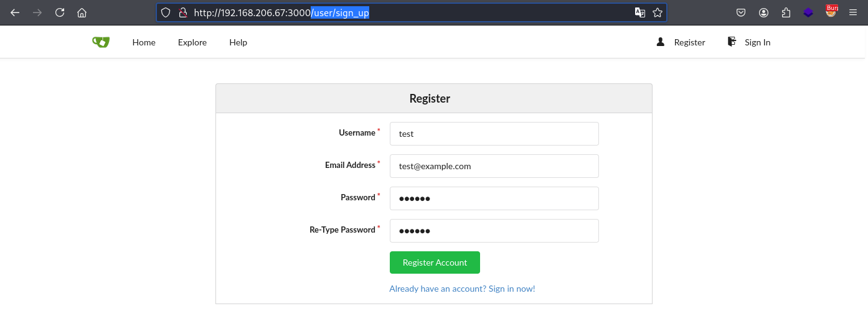The width and height of the screenshot is (868, 311).
Task: Focus the Email Address input field
Action: 494,166
